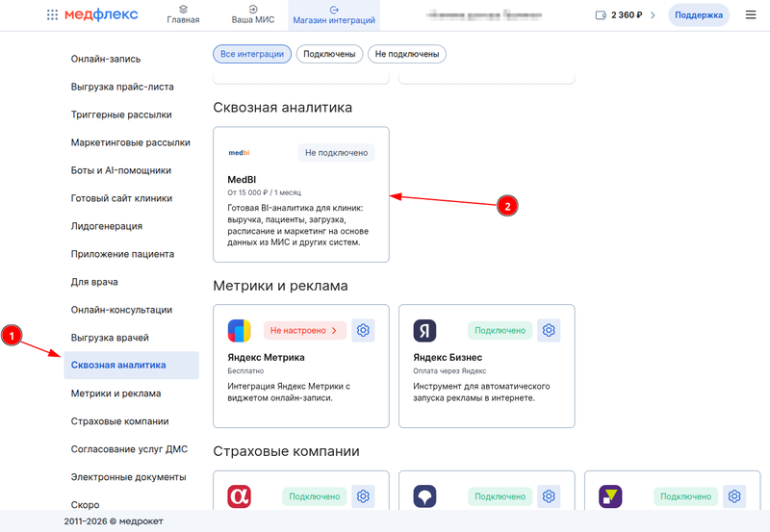This screenshot has height=532, width=770.
Task: Click the balance amount 2 360 ₽
Action: pos(627,15)
